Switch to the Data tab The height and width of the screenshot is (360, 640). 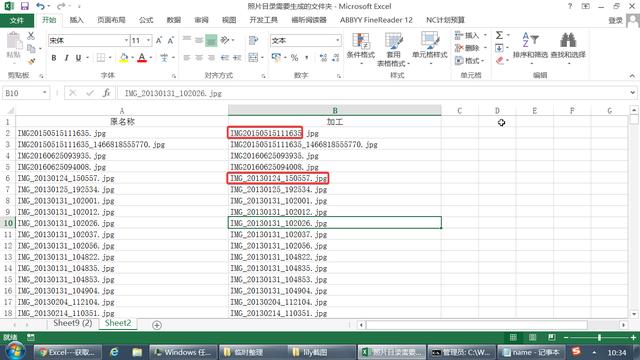[x=173, y=20]
